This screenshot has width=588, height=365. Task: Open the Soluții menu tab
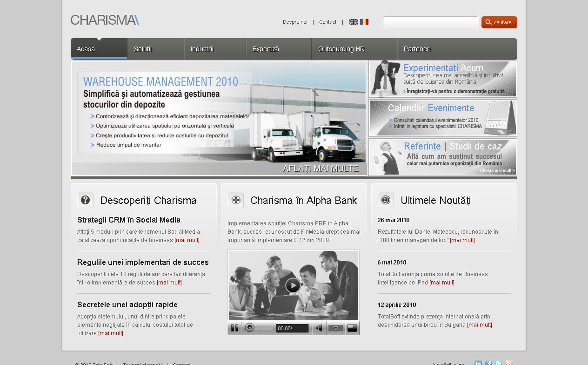(x=156, y=49)
